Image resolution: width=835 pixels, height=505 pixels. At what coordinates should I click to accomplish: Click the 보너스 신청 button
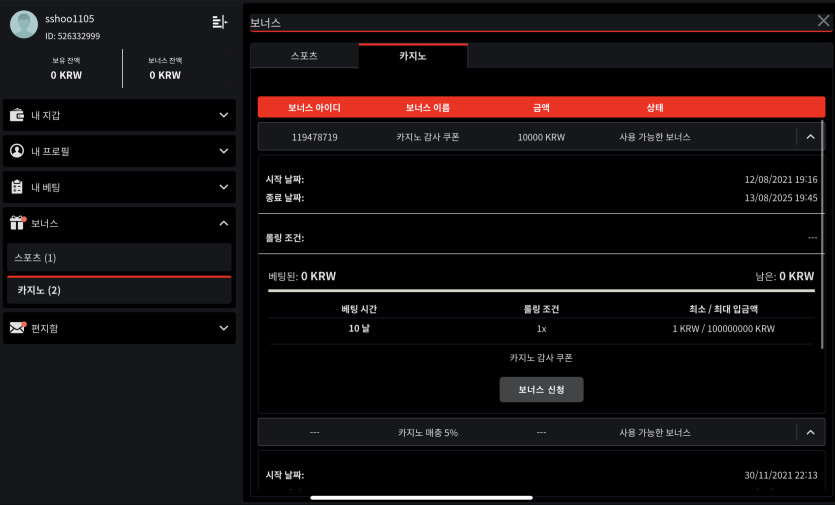[x=541, y=389]
